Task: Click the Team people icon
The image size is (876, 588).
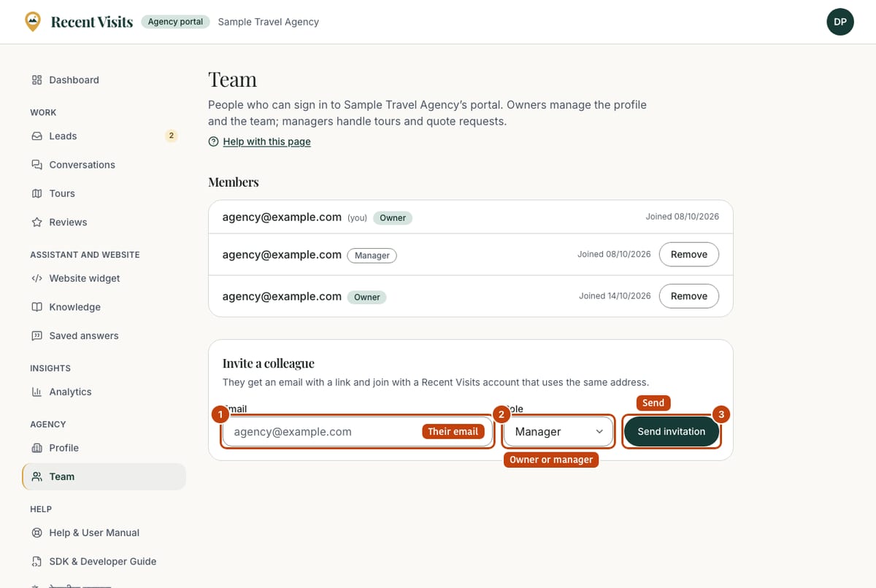Action: 36,476
